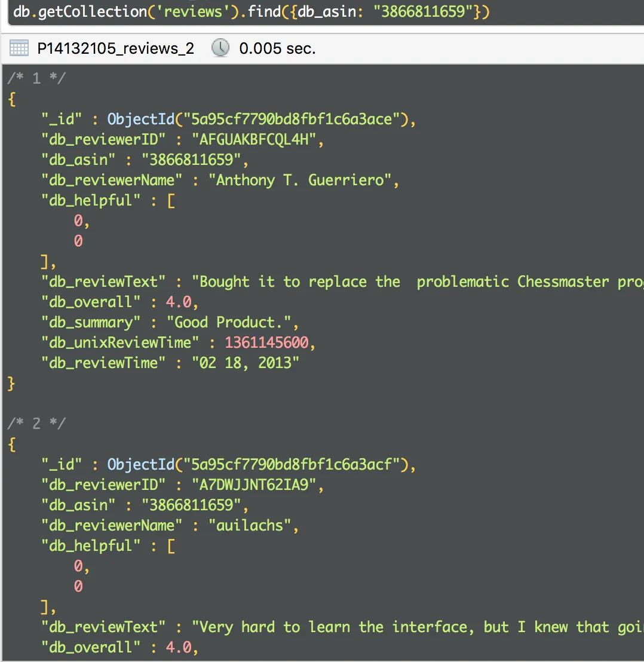The width and height of the screenshot is (644, 662).
Task: Click reviewer ID value AFGUAKBFCQL4H
Action: 254,140
